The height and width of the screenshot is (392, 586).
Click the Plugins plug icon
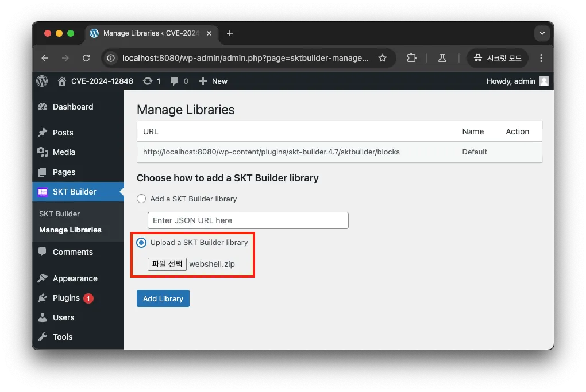pyautogui.click(x=43, y=298)
